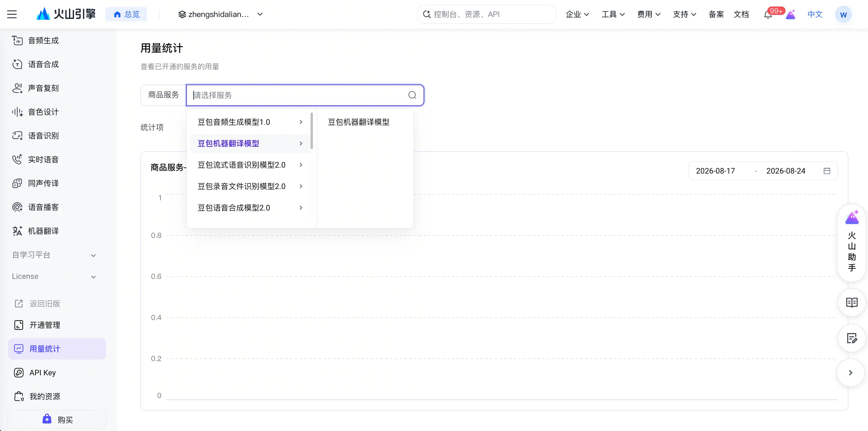Collapse the floating panel with the arrow button

(x=850, y=373)
